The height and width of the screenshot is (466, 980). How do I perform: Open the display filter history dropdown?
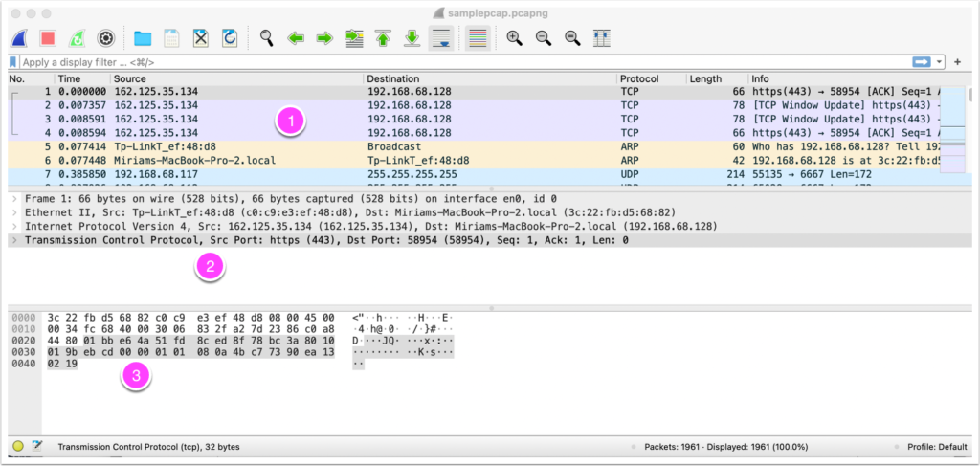pos(941,61)
